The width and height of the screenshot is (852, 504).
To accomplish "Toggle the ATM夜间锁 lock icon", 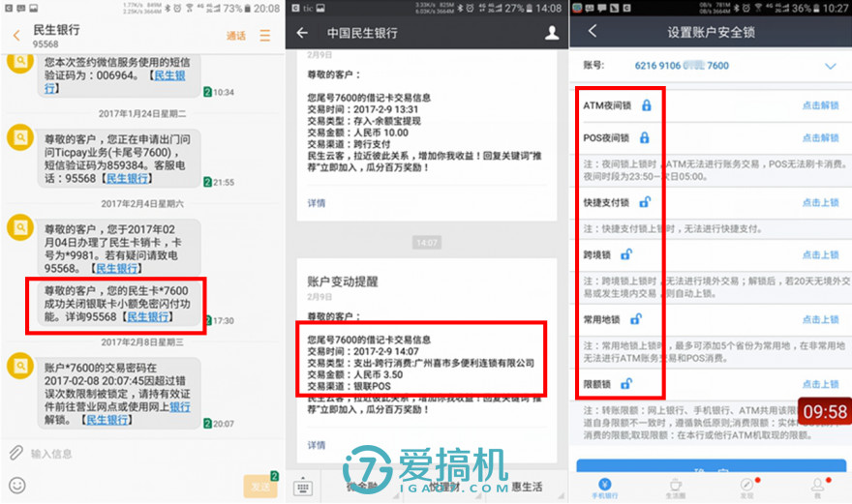I will pyautogui.click(x=646, y=105).
